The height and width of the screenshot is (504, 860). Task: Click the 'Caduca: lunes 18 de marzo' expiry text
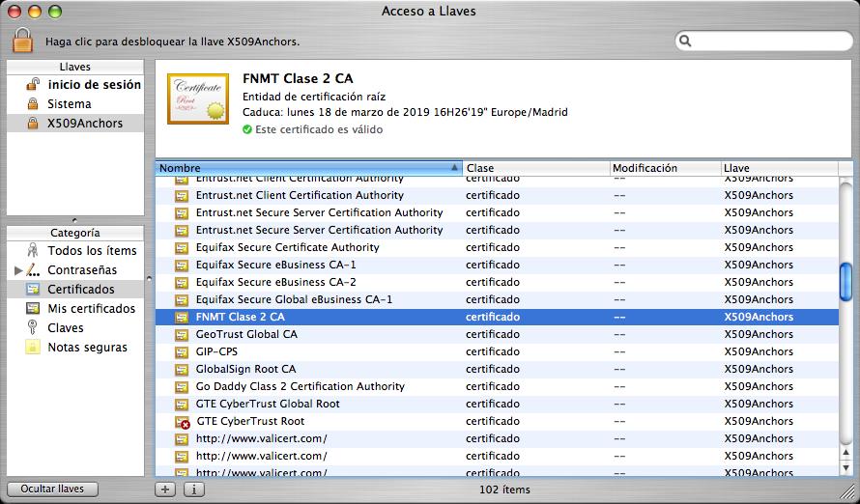point(405,112)
